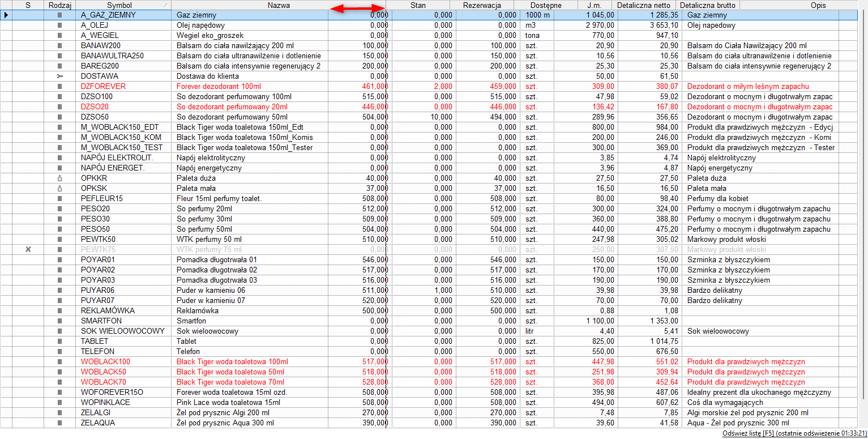
Task: Click the goods type icon for BANAW200
Action: [x=59, y=45]
